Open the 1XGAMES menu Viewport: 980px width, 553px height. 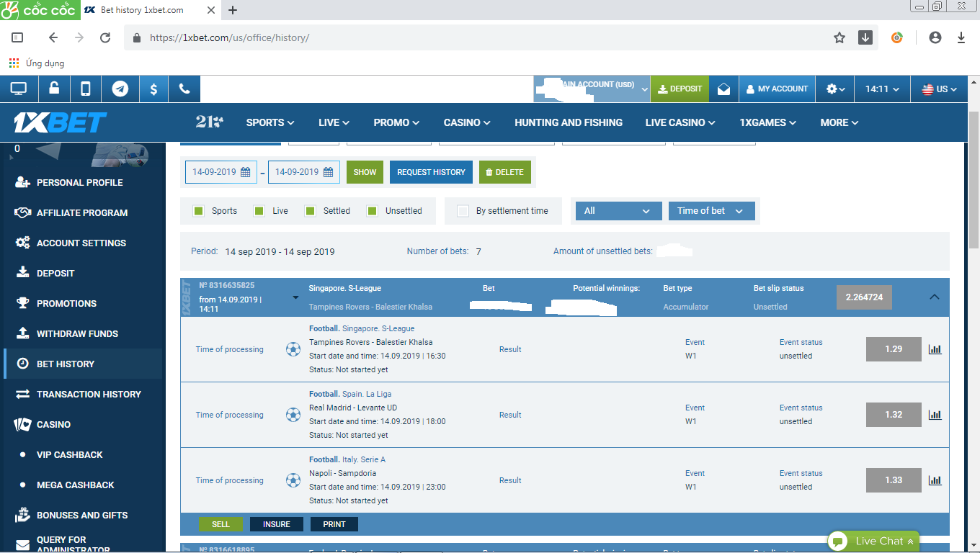tap(767, 122)
